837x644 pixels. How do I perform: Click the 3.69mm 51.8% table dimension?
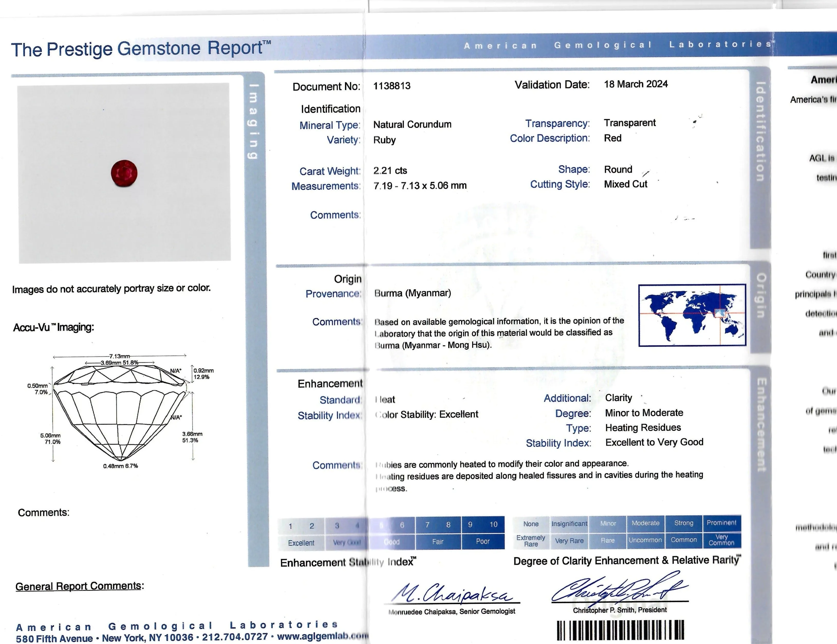tap(119, 362)
